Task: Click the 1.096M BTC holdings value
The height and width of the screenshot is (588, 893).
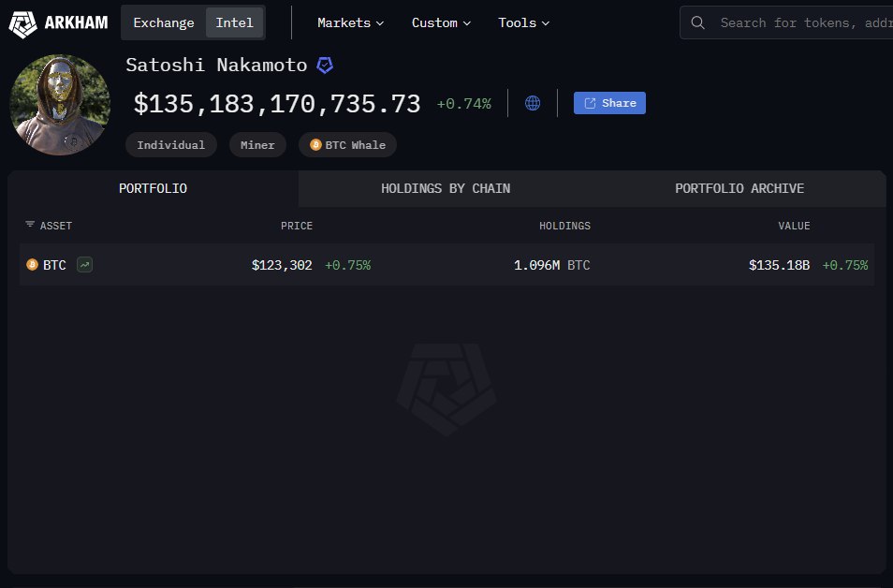Action: [552, 265]
